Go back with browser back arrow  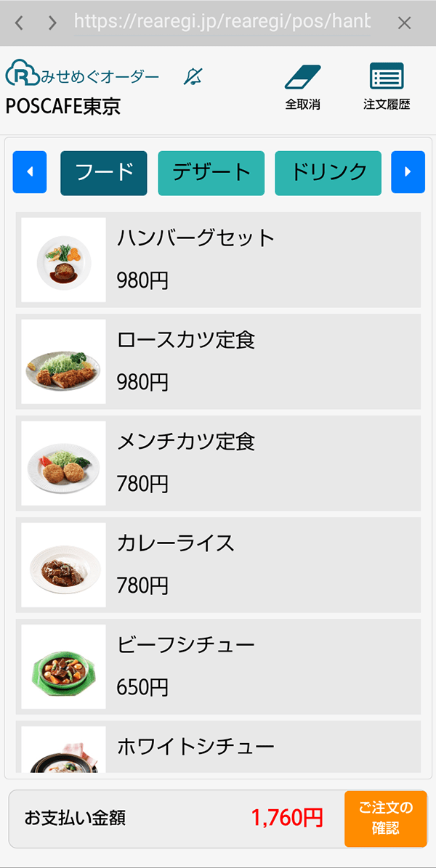pyautogui.click(x=20, y=23)
